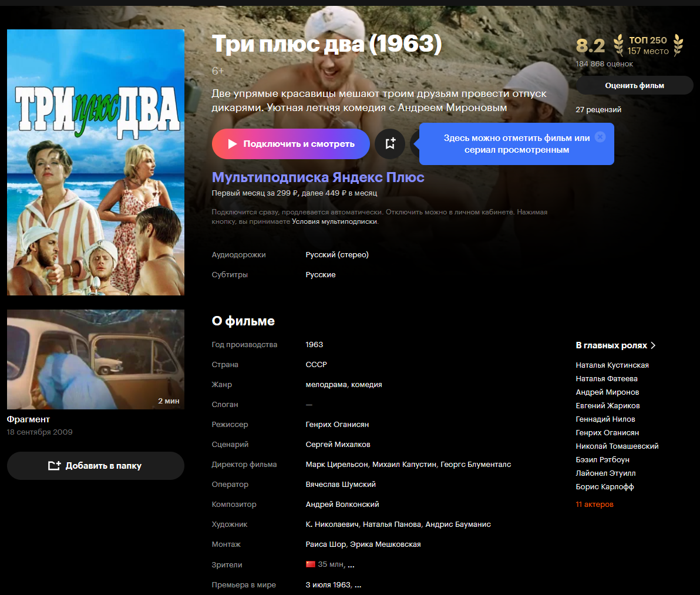700x595 pixels.
Task: Click the '18 сентября 2009' date text
Action: [39, 432]
